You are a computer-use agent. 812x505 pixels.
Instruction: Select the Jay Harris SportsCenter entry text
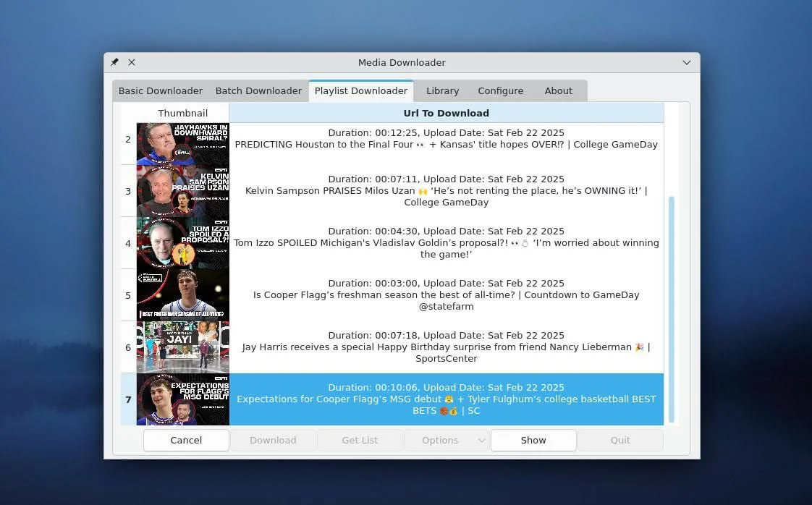point(446,347)
